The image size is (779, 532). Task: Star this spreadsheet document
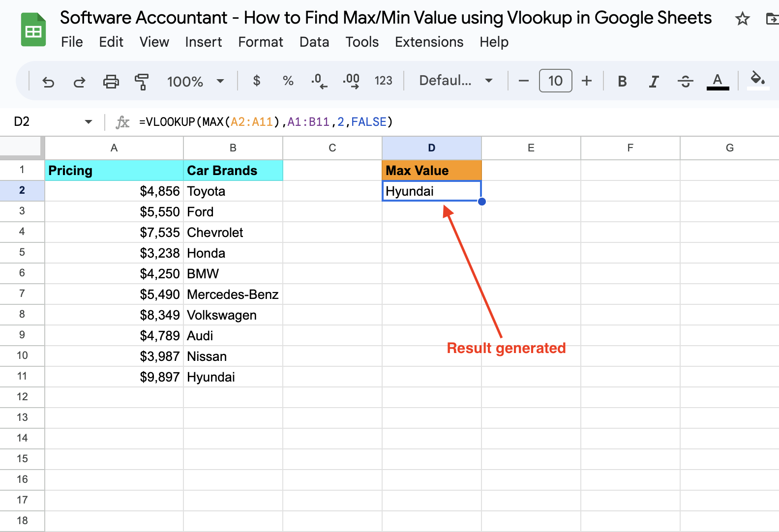742,19
